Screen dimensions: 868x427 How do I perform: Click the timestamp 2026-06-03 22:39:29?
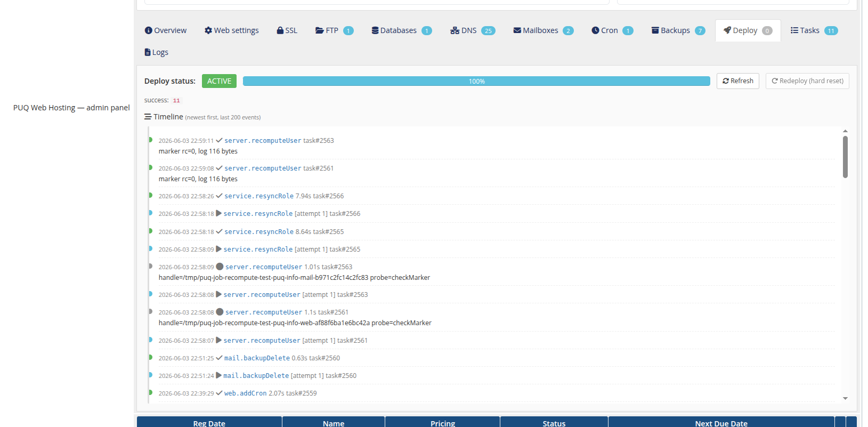click(186, 393)
